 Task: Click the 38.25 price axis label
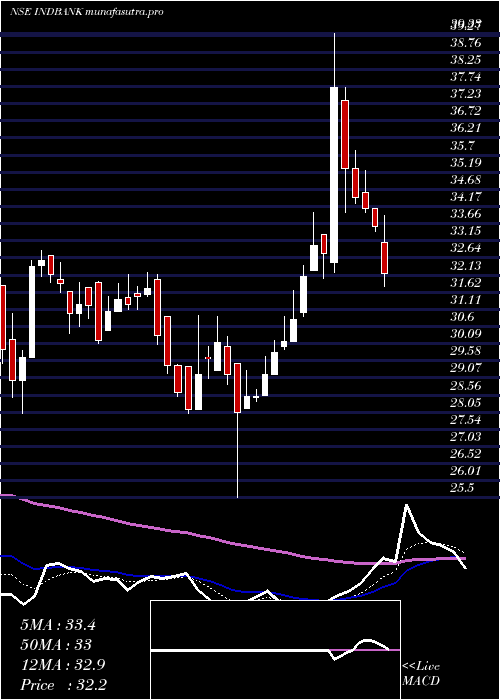click(x=466, y=60)
